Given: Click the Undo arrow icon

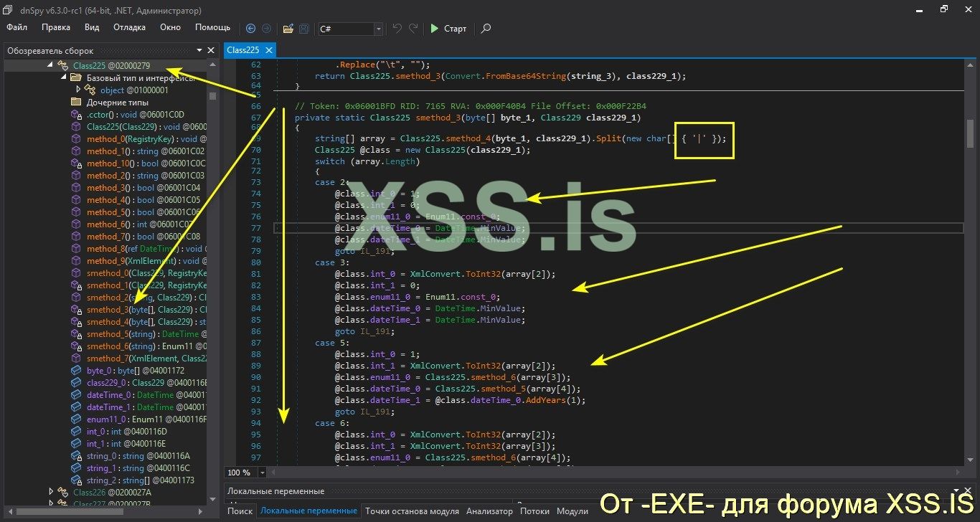Looking at the screenshot, I should [397, 29].
